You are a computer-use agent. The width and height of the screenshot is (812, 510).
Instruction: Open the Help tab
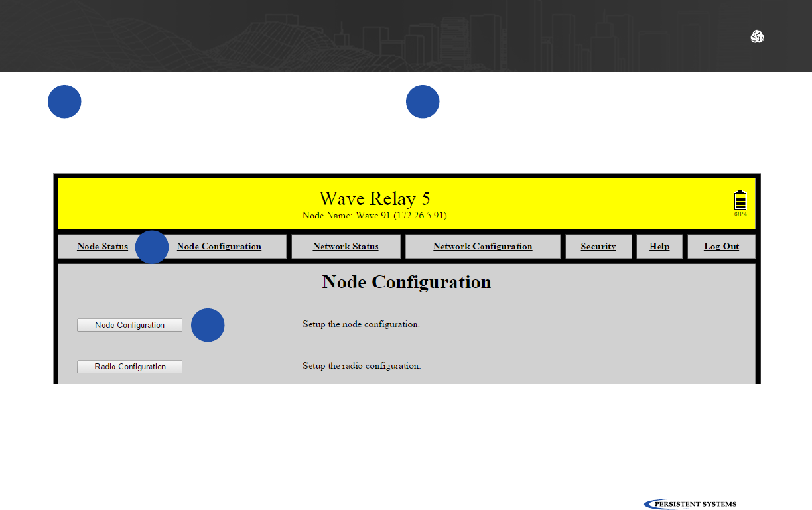[x=659, y=247]
